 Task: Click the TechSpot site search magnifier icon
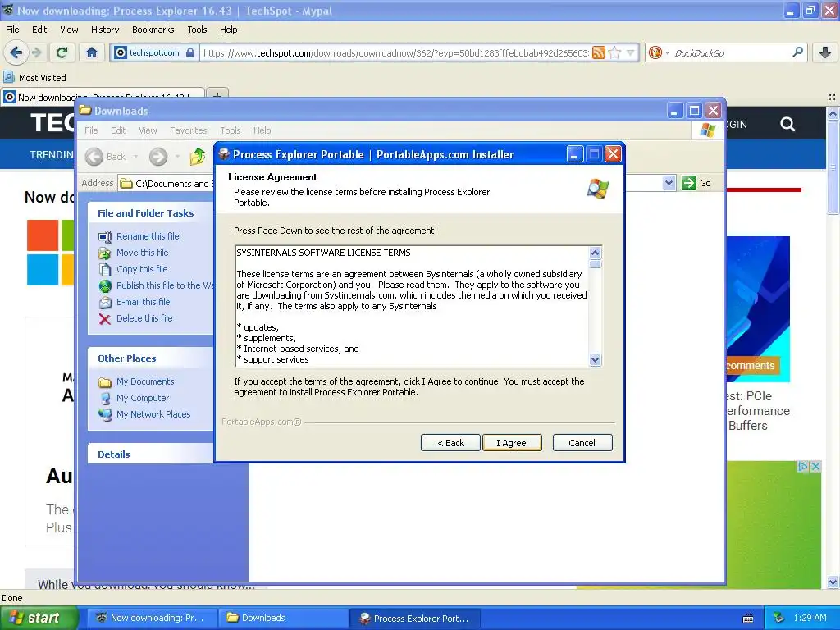coord(787,125)
